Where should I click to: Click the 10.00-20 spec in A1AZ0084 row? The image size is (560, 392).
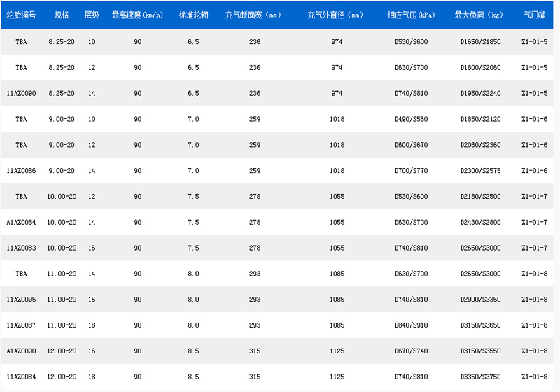tap(62, 222)
